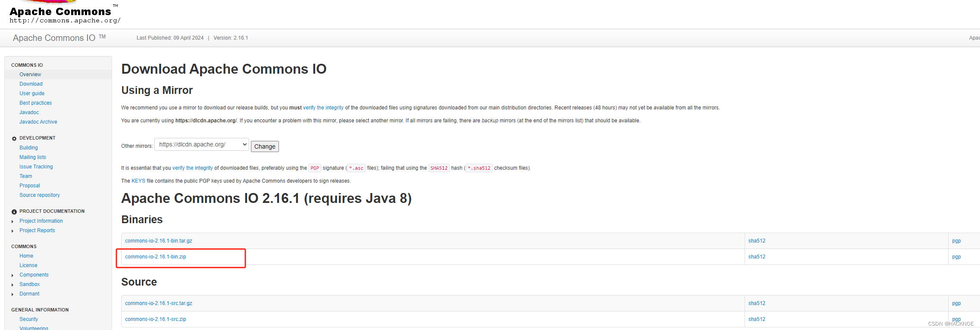Open Project Reports link
The height and width of the screenshot is (330, 980).
tap(37, 230)
